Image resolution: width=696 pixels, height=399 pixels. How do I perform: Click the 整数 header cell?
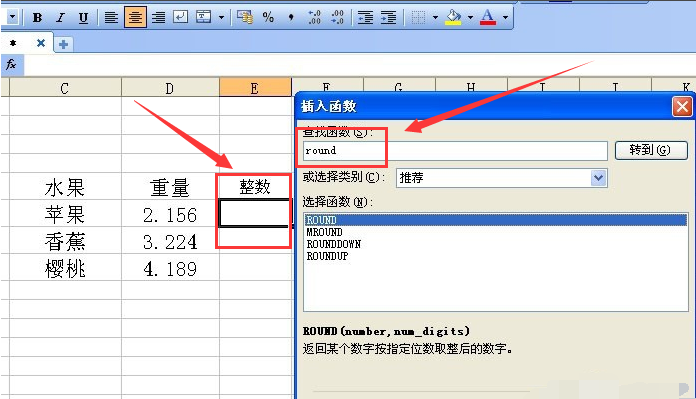coord(255,187)
